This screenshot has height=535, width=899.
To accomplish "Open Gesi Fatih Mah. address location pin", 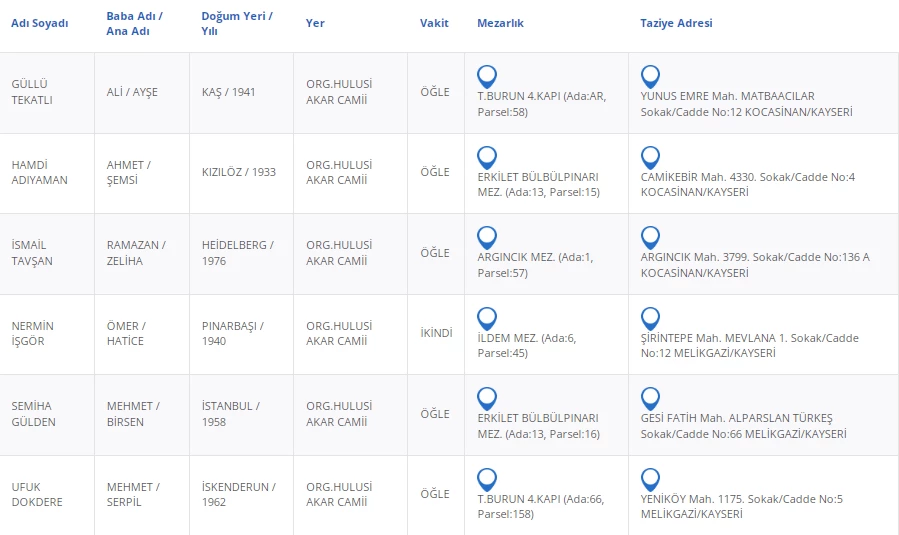I will (650, 398).
